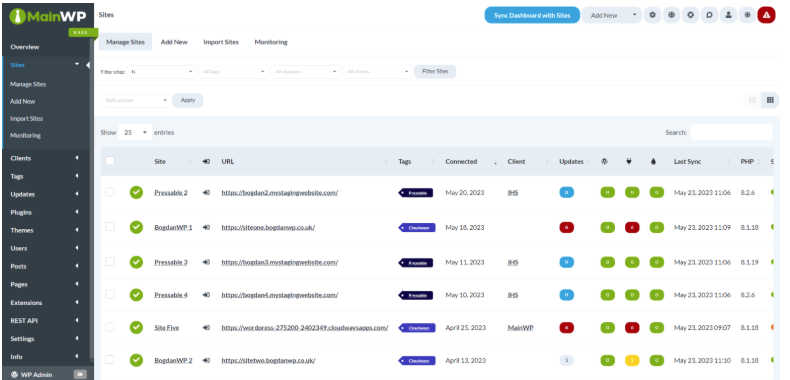Open the first Filter sites dropdown
Viewport: 790px width, 380px height.
click(161, 72)
